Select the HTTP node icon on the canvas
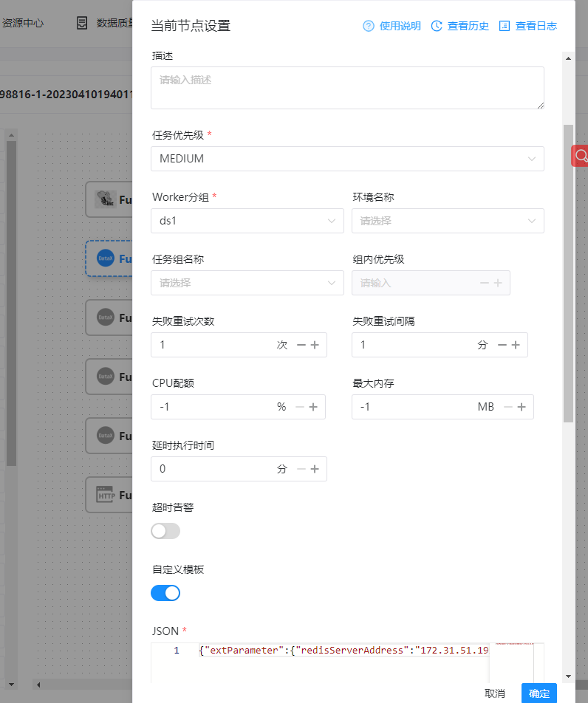Screen dimensions: 588x703 (106, 495)
